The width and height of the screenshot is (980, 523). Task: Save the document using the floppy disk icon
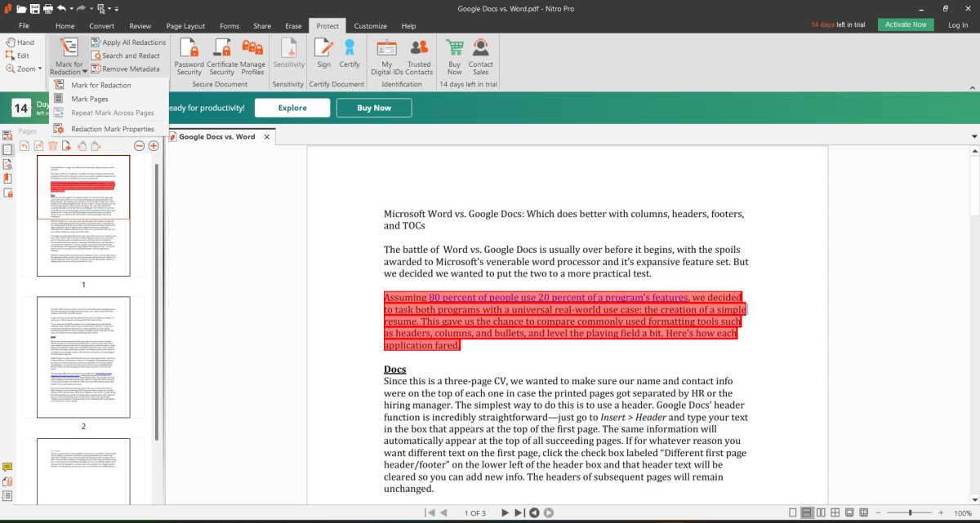click(x=34, y=8)
